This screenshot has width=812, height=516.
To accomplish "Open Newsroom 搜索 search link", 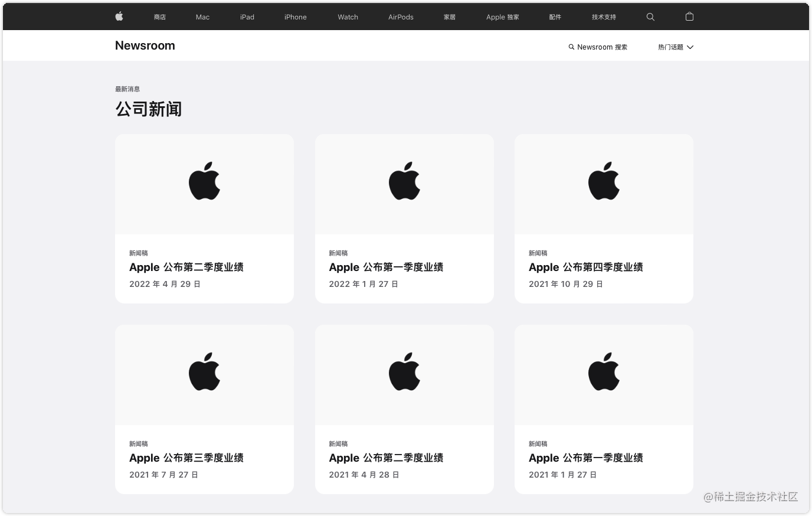I will coord(598,47).
